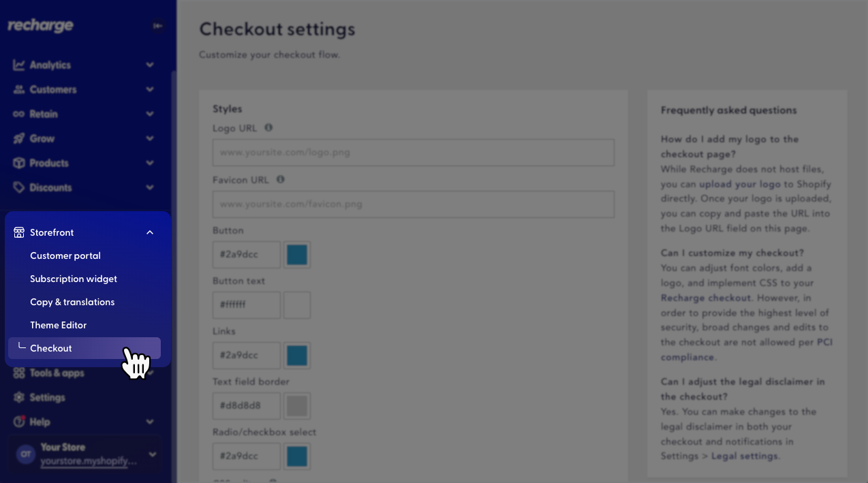
Task: Open the Settings menu item
Action: click(48, 398)
